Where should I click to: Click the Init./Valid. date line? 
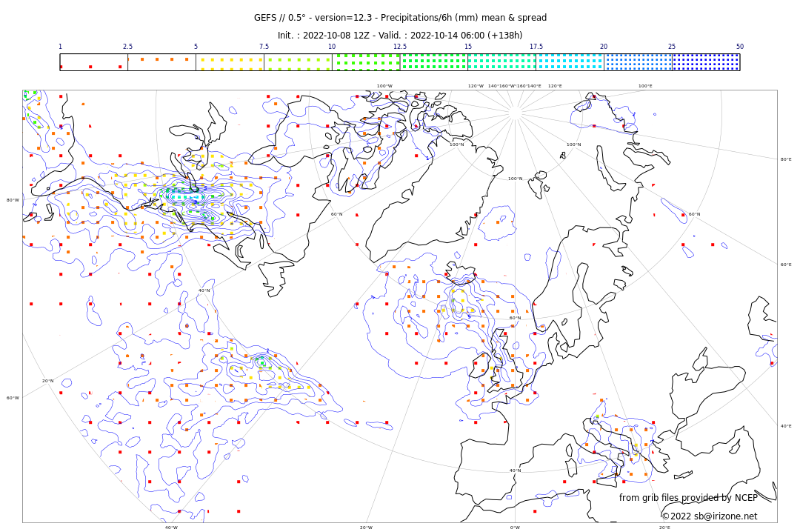click(x=400, y=36)
